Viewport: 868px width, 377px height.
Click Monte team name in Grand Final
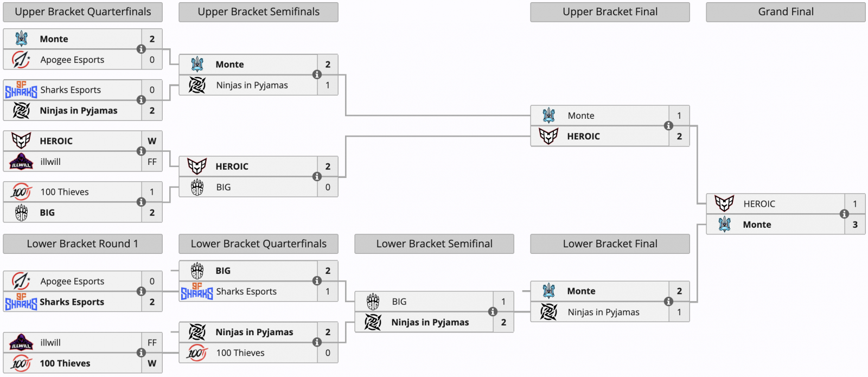757,225
